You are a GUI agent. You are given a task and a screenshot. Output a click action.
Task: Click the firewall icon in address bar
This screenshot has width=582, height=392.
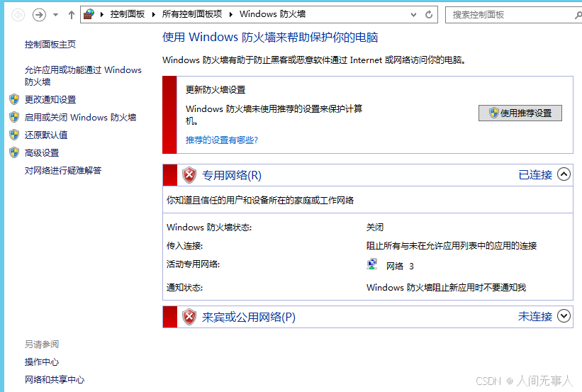click(89, 14)
